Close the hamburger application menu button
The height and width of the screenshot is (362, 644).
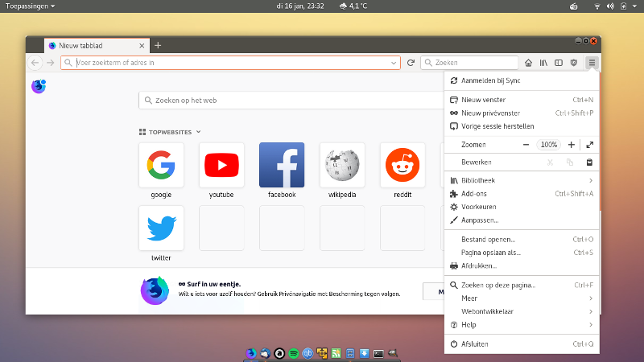(592, 63)
